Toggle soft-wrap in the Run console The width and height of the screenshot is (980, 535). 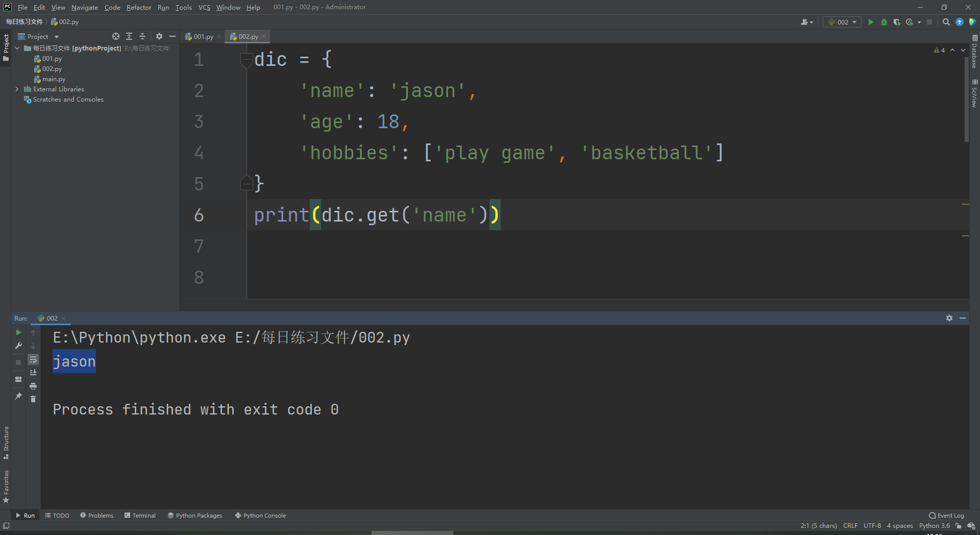(33, 359)
